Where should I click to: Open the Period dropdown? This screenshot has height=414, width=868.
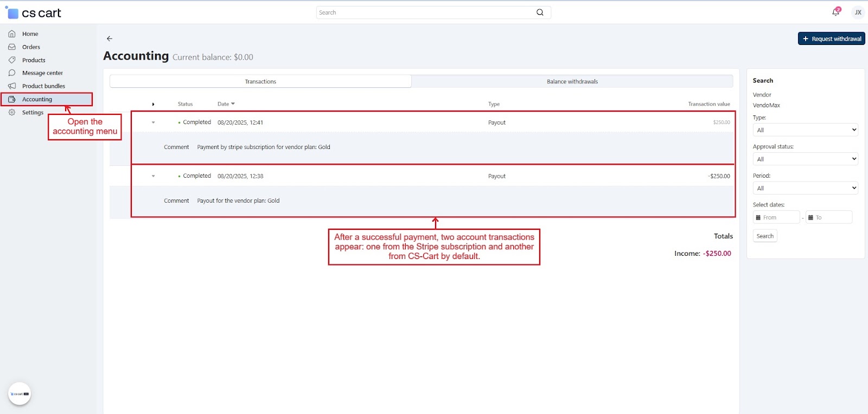(x=805, y=188)
